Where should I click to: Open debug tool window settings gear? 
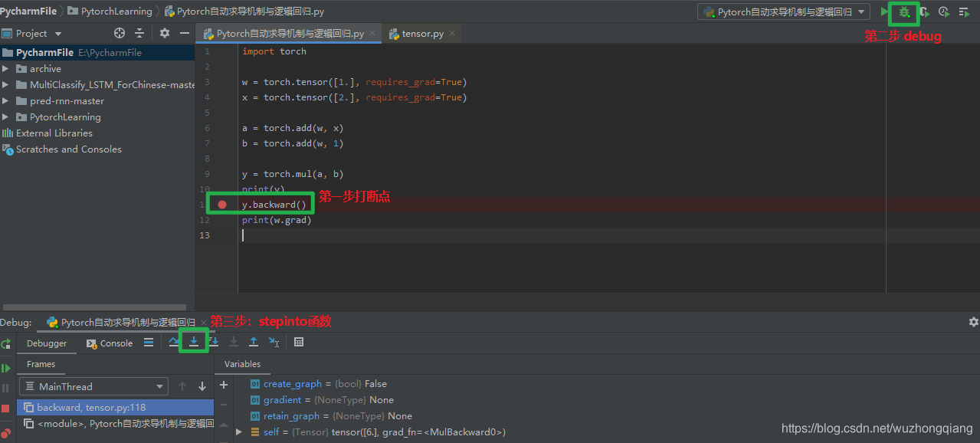(974, 322)
